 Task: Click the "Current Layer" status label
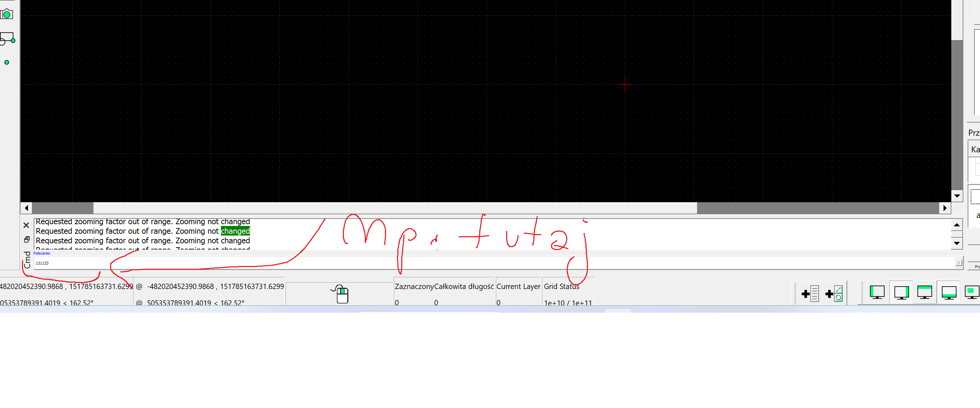[x=518, y=286]
